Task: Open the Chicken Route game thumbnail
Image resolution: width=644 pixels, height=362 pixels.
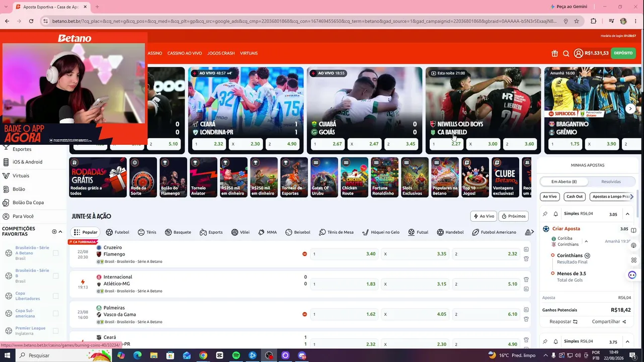Action: pos(354,177)
